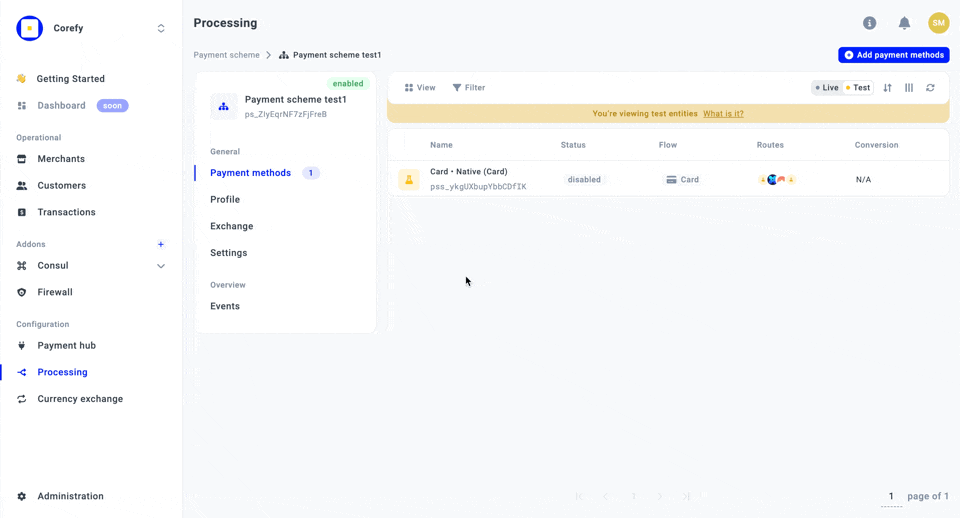Click the Firewall shield icon
The width and height of the screenshot is (960, 518).
[x=22, y=292]
